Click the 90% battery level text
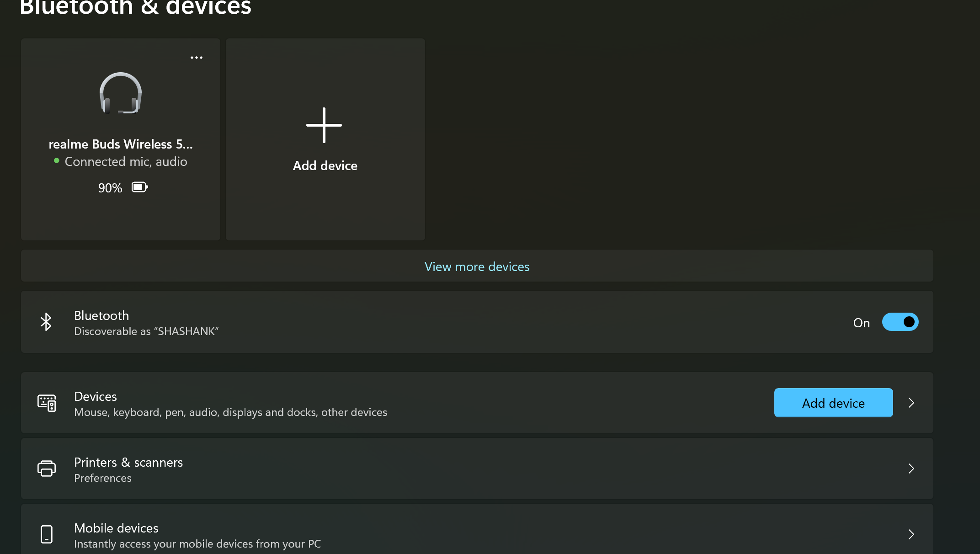The height and width of the screenshot is (554, 980). tap(110, 188)
